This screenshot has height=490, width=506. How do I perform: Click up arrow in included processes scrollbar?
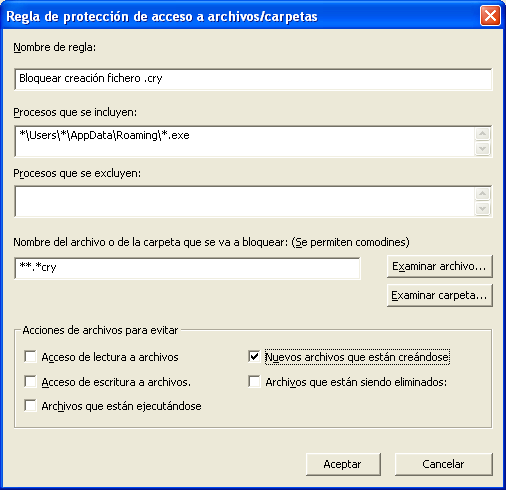[482, 134]
